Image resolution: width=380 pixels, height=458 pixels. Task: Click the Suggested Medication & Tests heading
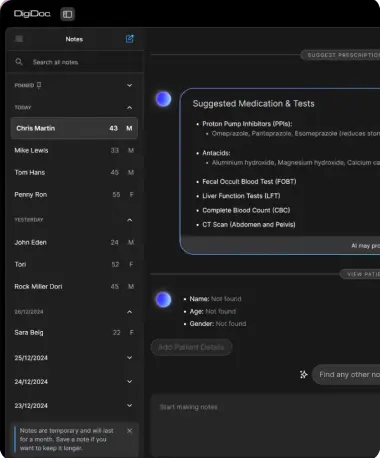pos(253,104)
